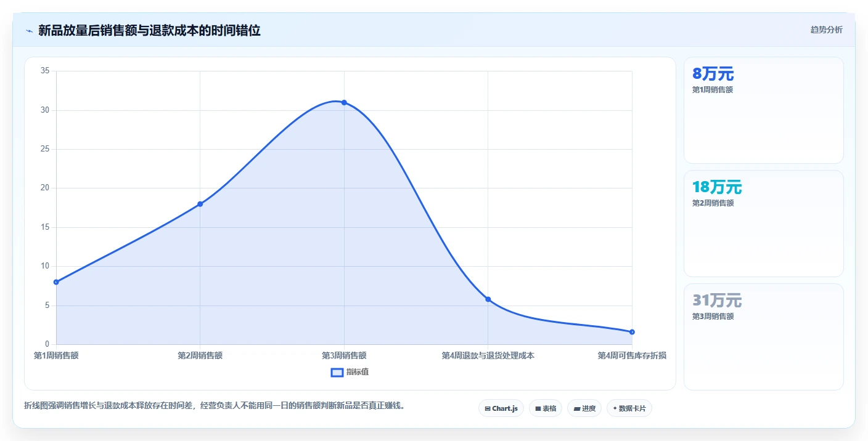
Task: Click the small icon inside the 表格 tag
Action: [x=538, y=409]
